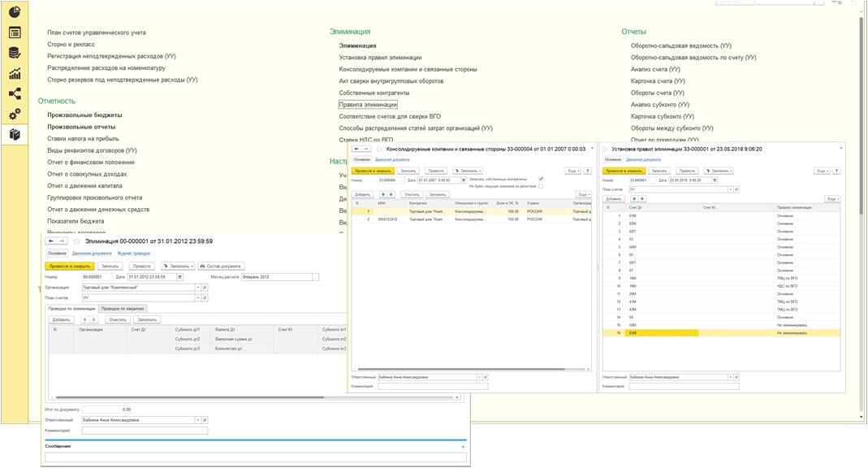This screenshot has width=868, height=468.
Task: Expand top Ещё menu in Консолидируемые компании window
Action: click(573, 171)
